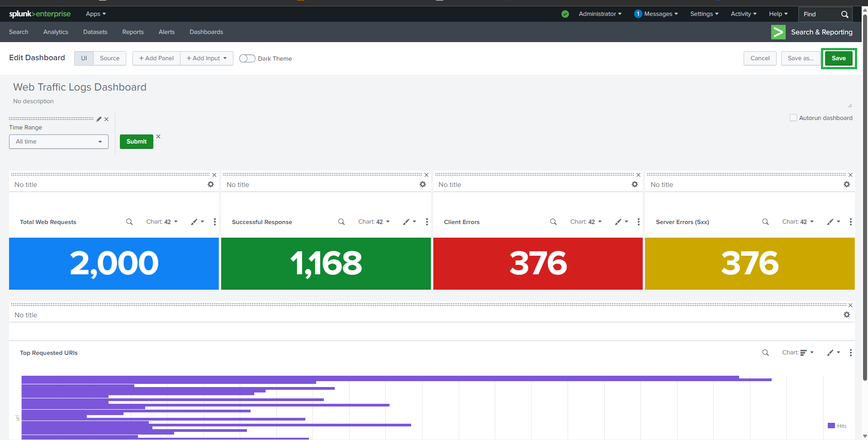Image resolution: width=868 pixels, height=440 pixels.
Task: Toggle the Dark Theme switch
Action: point(247,58)
